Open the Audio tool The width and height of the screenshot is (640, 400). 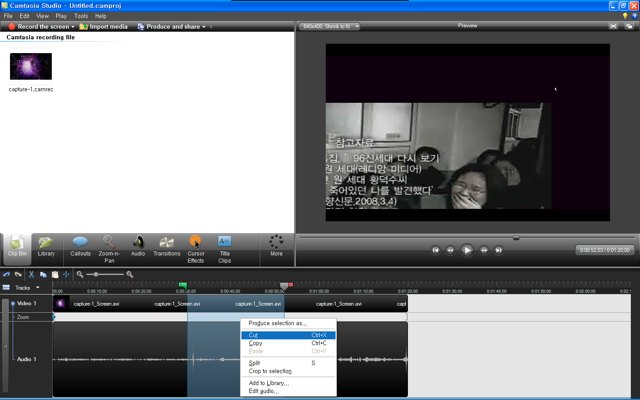click(138, 247)
